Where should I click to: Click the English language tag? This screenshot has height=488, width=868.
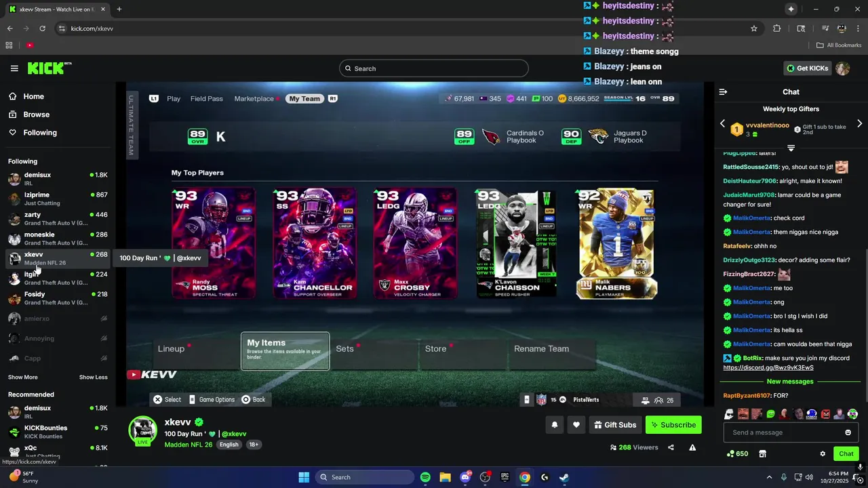pos(229,445)
